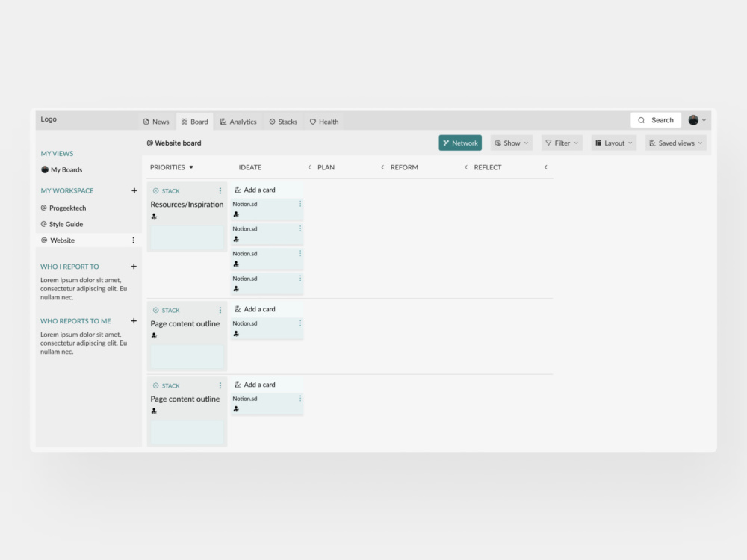Open the Layout dropdown
Viewport: 747px width, 560px height.
click(613, 143)
